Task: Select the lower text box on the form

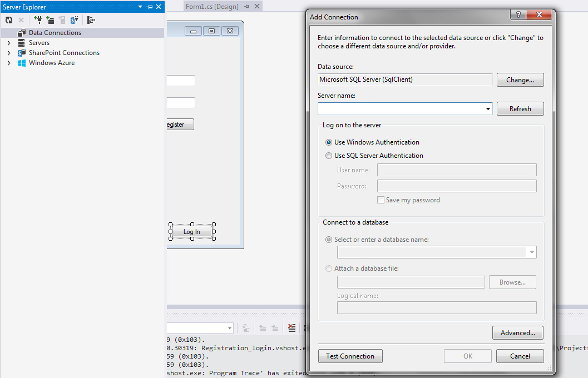Action: click(181, 103)
